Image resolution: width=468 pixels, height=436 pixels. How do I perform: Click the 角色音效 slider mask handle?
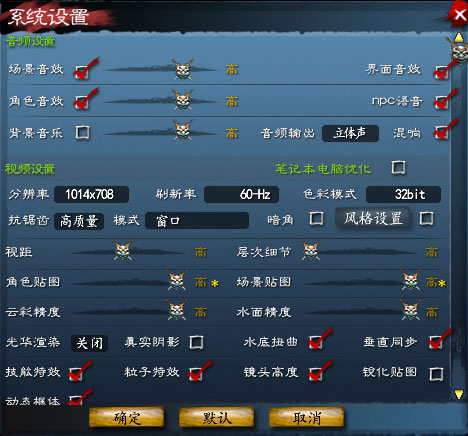[x=183, y=100]
